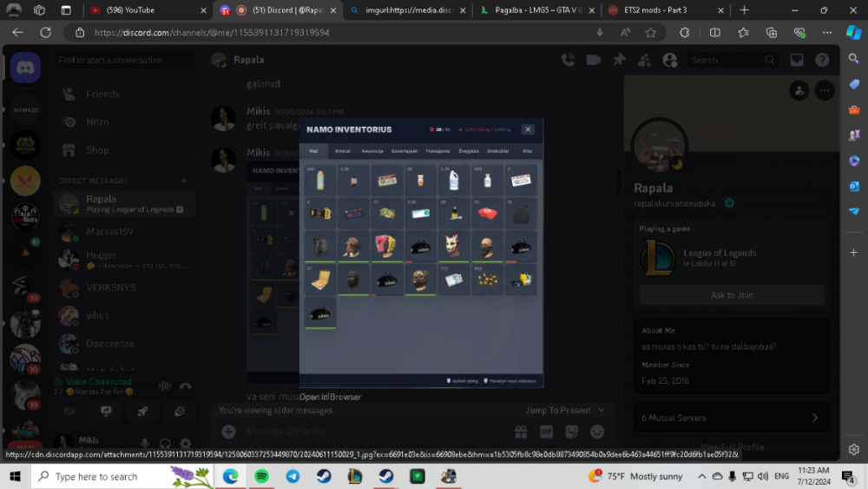Mute the microphone in user panel

pyautogui.click(x=144, y=443)
